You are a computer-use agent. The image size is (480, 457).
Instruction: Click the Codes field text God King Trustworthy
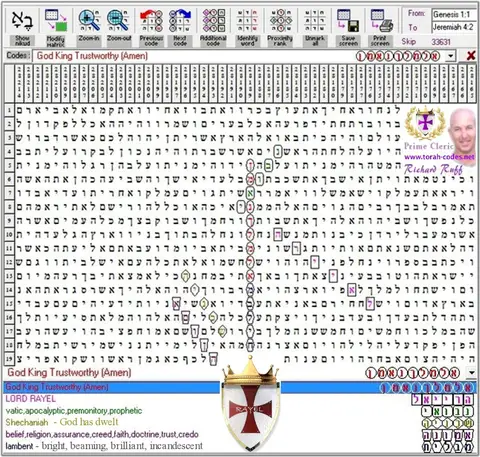[92, 56]
